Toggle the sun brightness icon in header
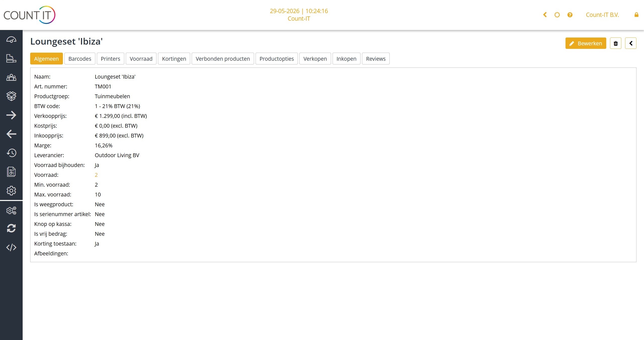 coord(557,15)
